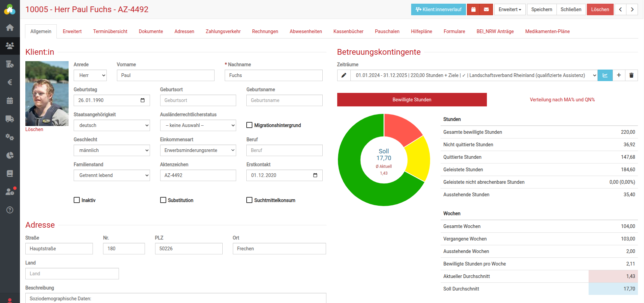This screenshot has height=303, width=644.
Task: Open the chart icon next to Zeiträume
Action: pos(605,75)
